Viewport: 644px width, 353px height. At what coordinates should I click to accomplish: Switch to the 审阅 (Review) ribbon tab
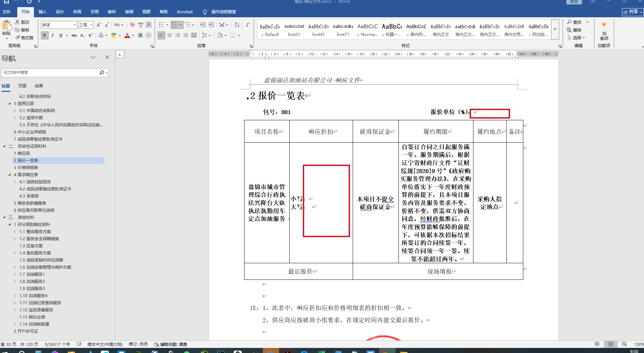[129, 12]
